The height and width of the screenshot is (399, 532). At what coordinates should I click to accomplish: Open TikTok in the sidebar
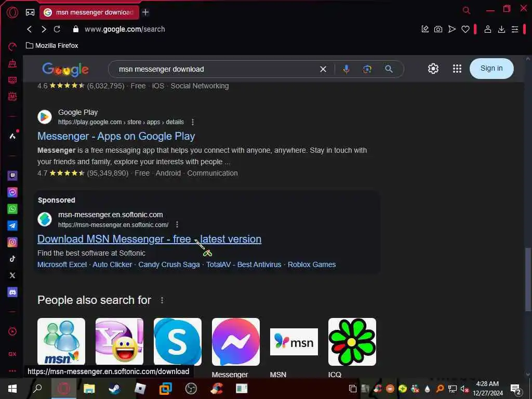tap(12, 259)
